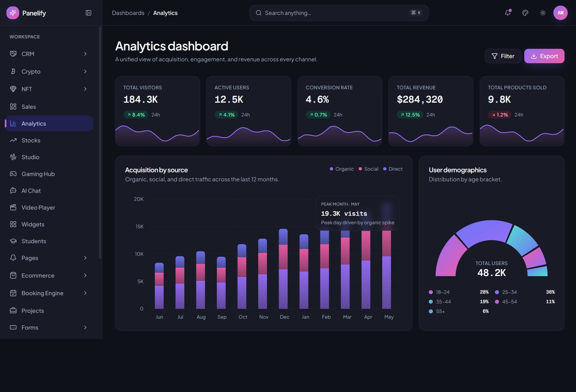Click the Projects briefcase icon
576x392 pixels.
(13, 311)
